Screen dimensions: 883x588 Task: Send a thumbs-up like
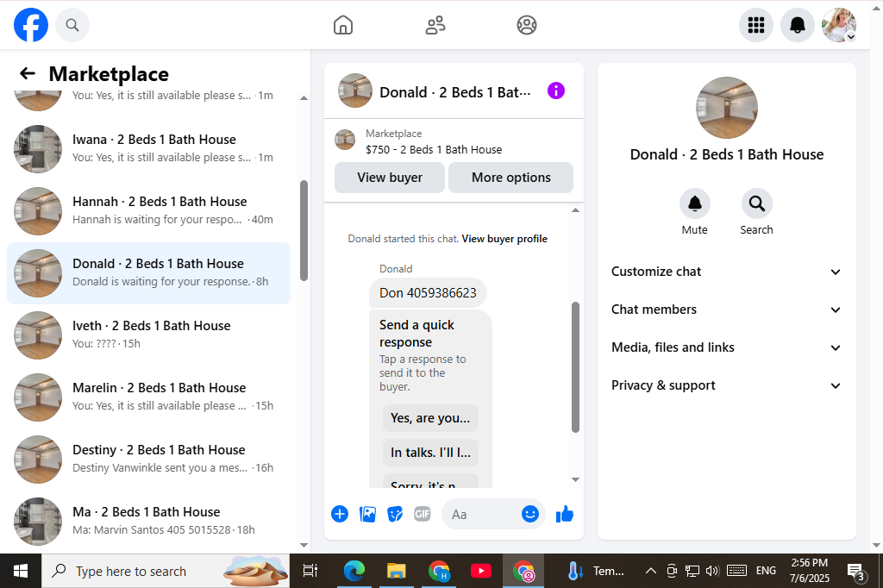[564, 514]
